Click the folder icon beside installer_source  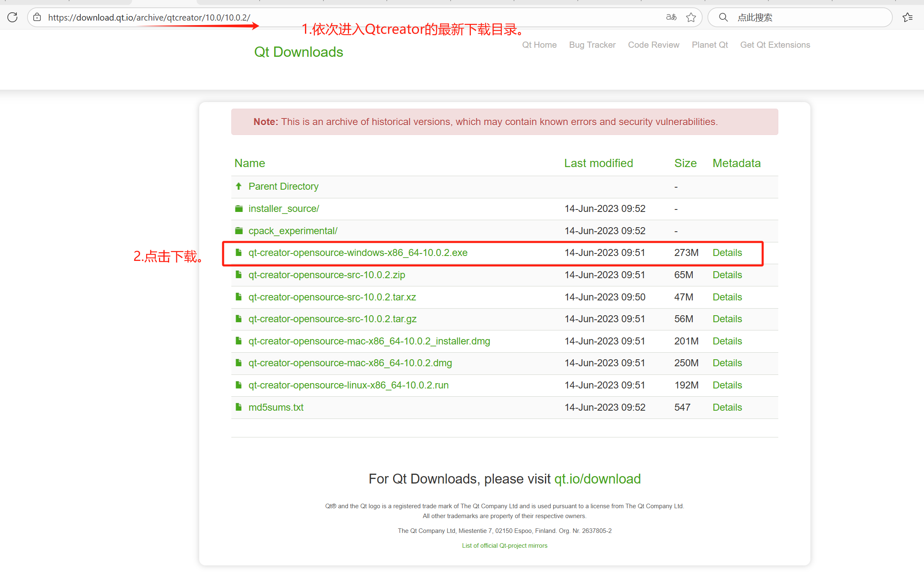239,209
